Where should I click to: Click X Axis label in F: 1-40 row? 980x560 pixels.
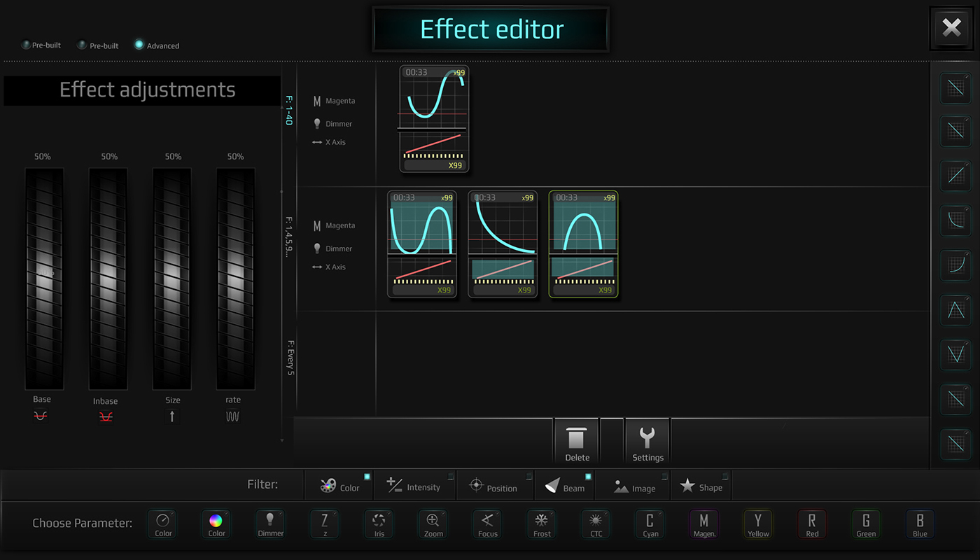pos(335,142)
